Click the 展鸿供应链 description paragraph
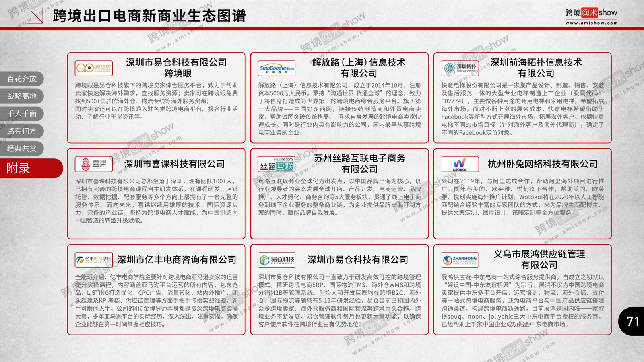The image size is (644, 362). tap(523, 300)
